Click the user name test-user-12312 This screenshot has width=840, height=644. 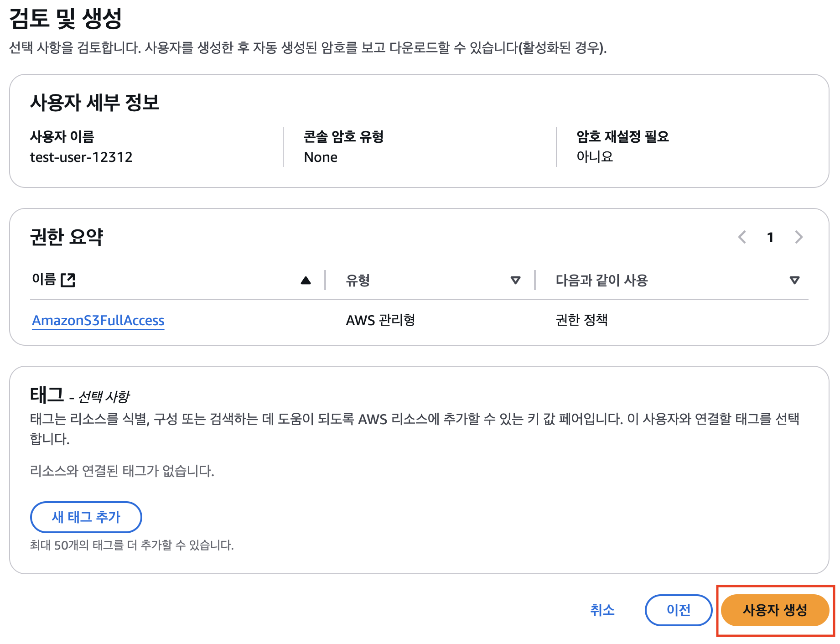pos(81,157)
